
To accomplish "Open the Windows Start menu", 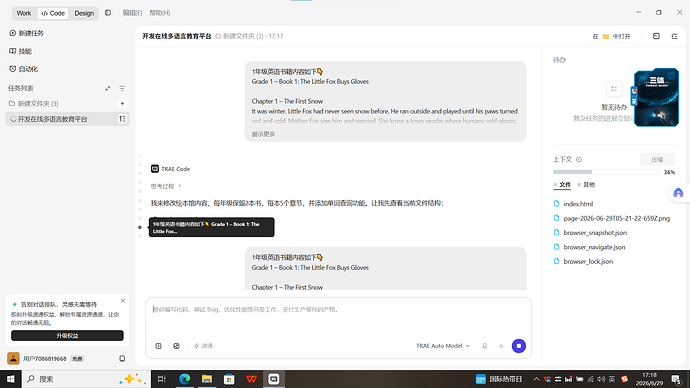I will (11, 379).
